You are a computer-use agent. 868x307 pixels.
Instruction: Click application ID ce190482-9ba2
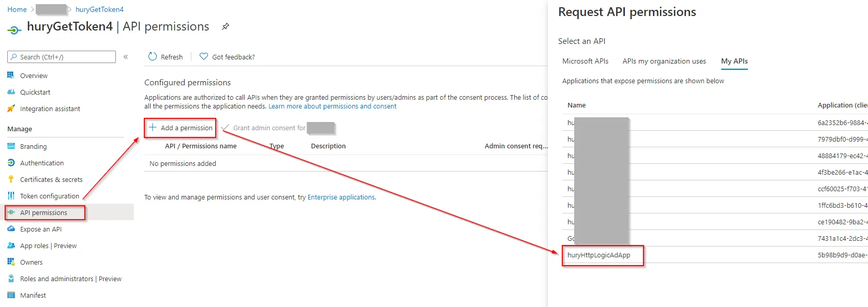842,222
